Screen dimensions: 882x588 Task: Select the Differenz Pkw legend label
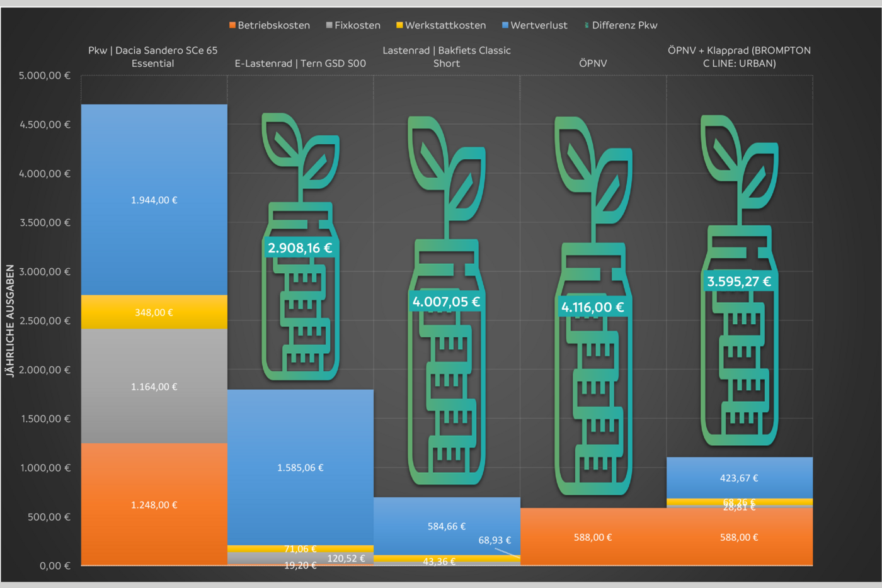point(625,25)
